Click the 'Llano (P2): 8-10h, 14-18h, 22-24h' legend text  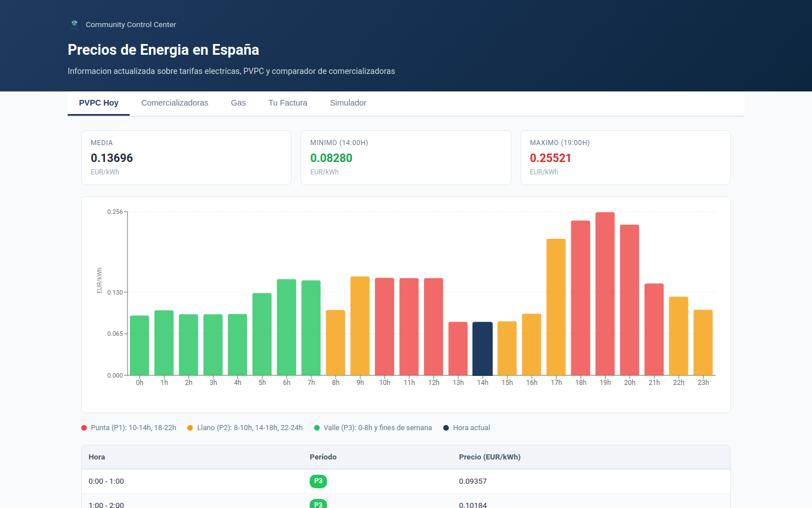pos(250,428)
